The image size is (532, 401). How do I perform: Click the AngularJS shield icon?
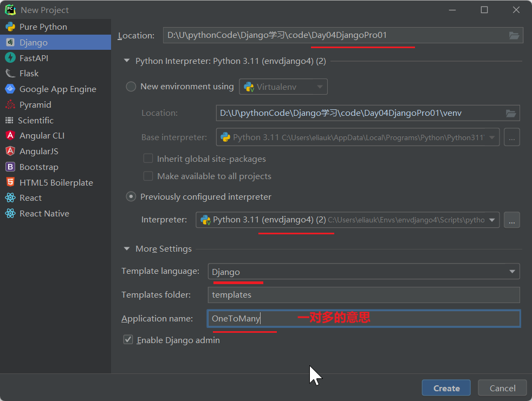10,151
